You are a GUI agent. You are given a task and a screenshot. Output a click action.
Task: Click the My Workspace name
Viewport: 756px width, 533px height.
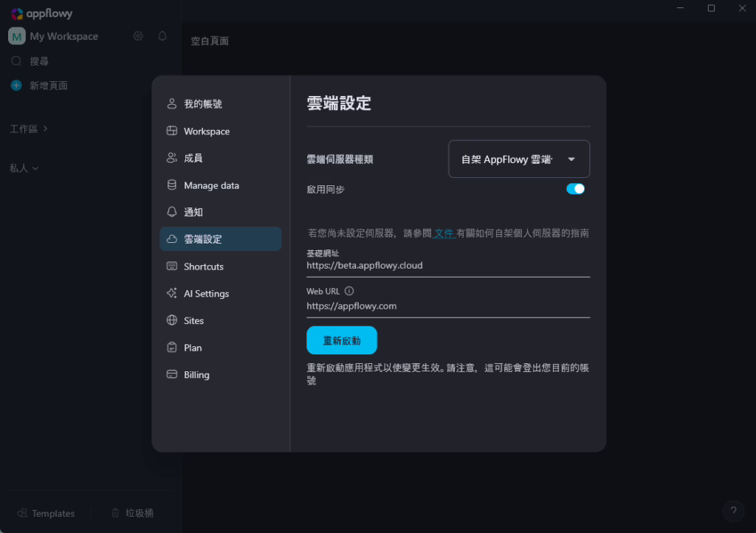pyautogui.click(x=63, y=36)
